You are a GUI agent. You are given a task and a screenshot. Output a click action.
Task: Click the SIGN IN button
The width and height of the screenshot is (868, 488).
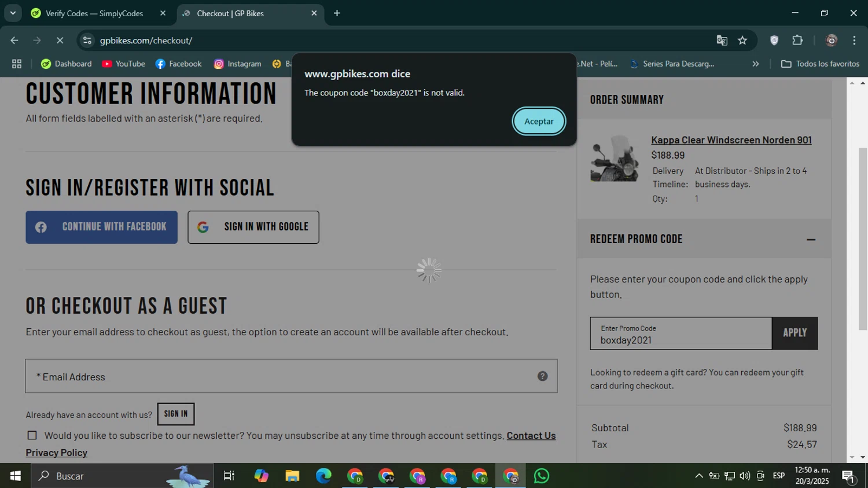(176, 414)
